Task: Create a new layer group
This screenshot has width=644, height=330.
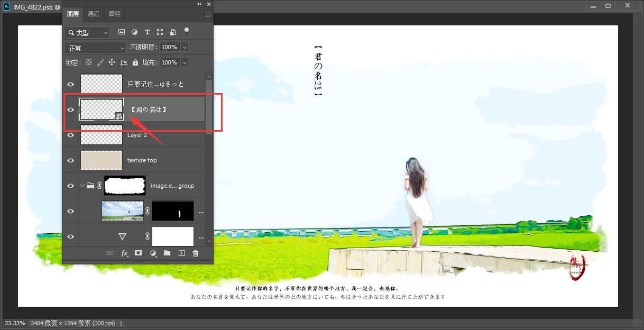Action: [167, 253]
